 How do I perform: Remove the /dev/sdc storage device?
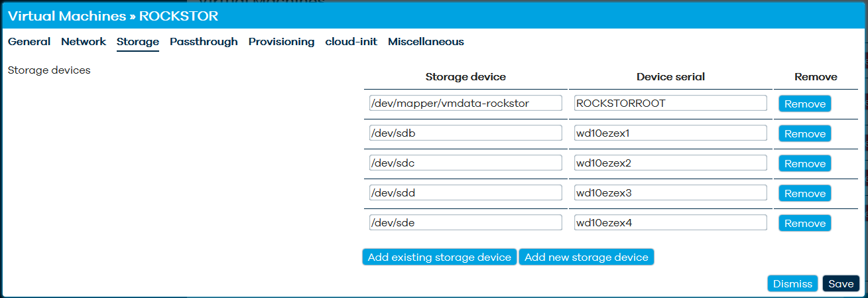[x=805, y=163]
